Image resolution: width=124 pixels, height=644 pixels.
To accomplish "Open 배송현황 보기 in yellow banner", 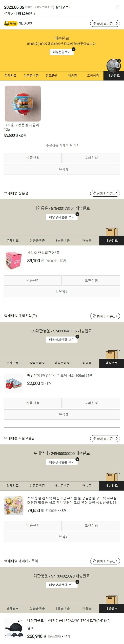I will pyautogui.click(x=62, y=52).
